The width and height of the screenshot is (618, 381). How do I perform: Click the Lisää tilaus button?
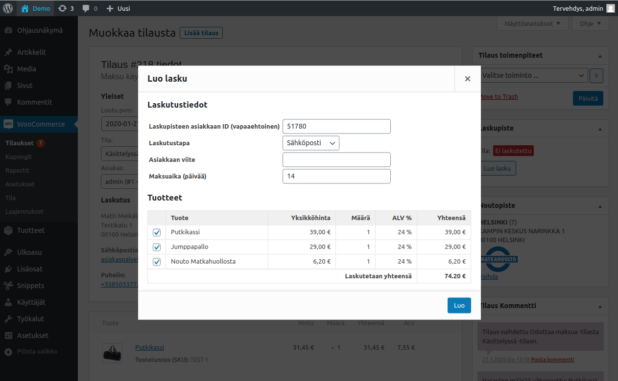pyautogui.click(x=201, y=33)
